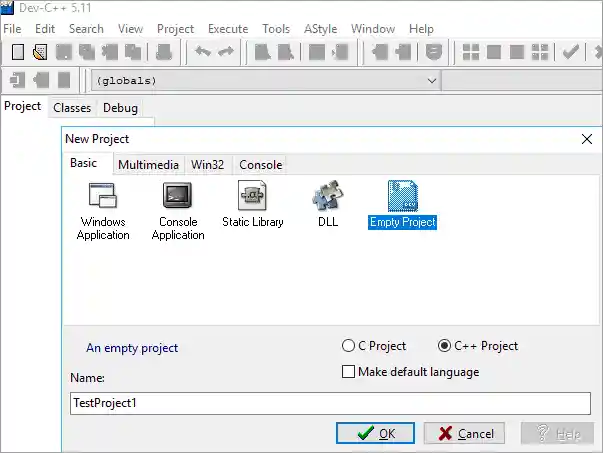The image size is (603, 453).
Task: Close the New Project dialog
Action: 587,139
